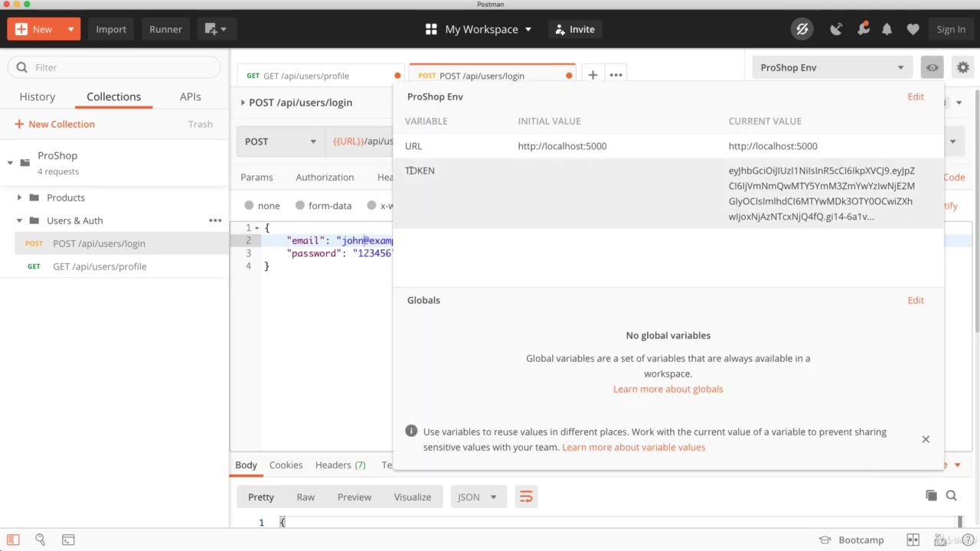Open the Trash link
The height and width of the screenshot is (551, 980).
[x=201, y=124]
